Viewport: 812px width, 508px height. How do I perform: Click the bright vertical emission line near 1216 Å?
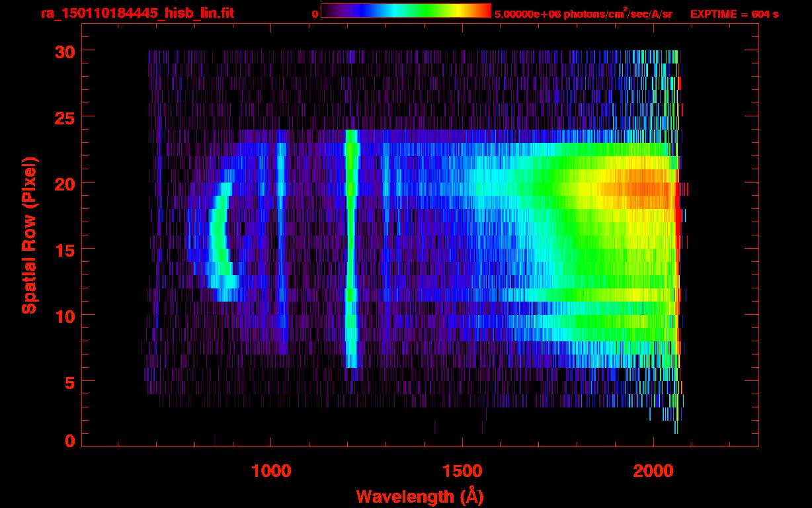[x=352, y=248]
